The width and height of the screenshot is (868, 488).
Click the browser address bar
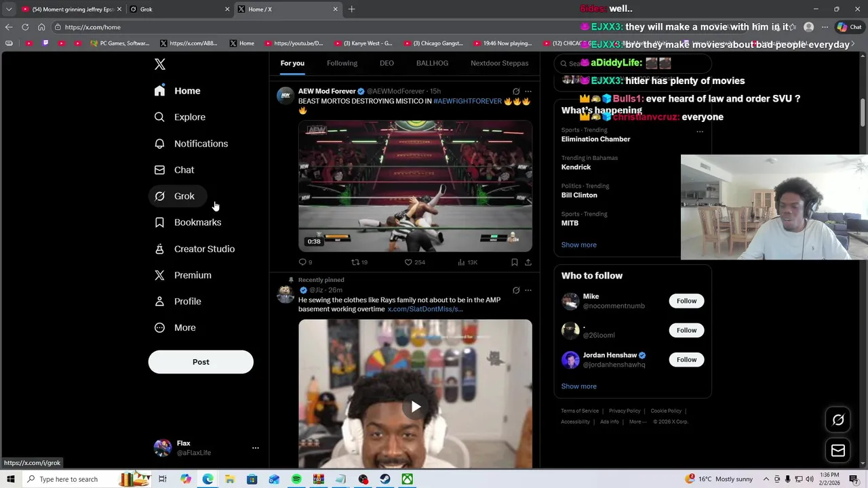coord(312,27)
